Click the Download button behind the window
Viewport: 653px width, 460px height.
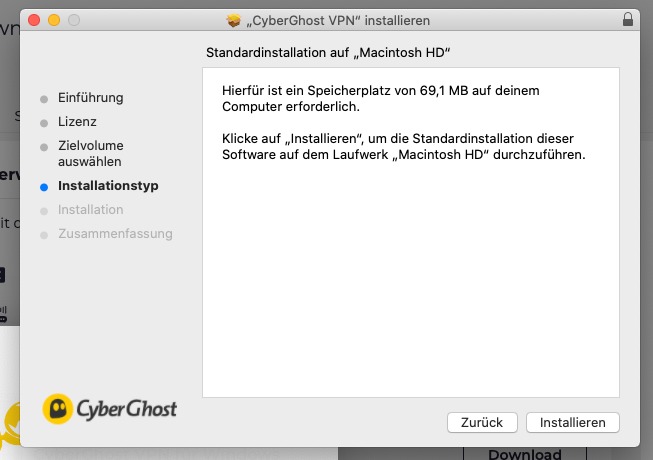click(525, 454)
